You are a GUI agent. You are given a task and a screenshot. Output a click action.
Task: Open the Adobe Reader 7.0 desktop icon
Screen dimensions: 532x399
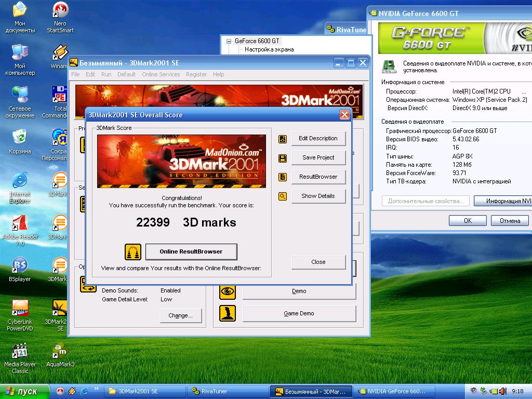pos(20,230)
